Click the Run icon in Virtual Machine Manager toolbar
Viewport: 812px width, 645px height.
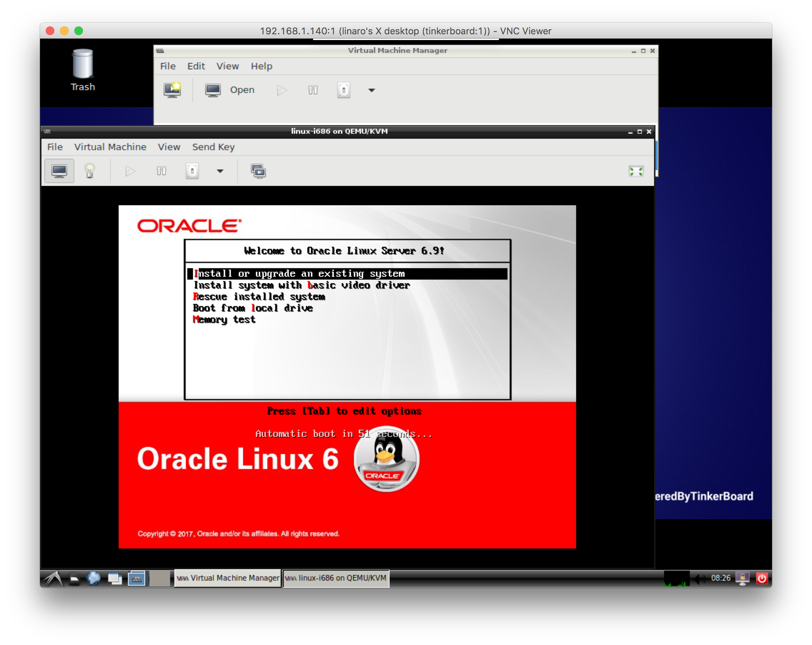click(x=282, y=90)
